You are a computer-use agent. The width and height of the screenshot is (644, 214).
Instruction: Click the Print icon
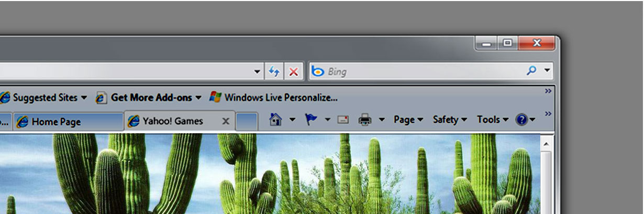[365, 120]
